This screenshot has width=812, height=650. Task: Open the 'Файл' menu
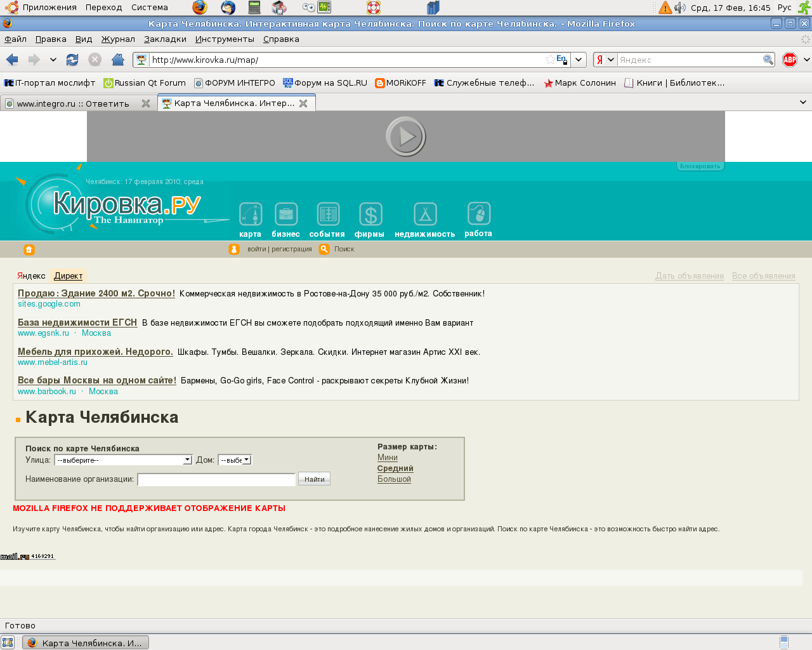[15, 39]
